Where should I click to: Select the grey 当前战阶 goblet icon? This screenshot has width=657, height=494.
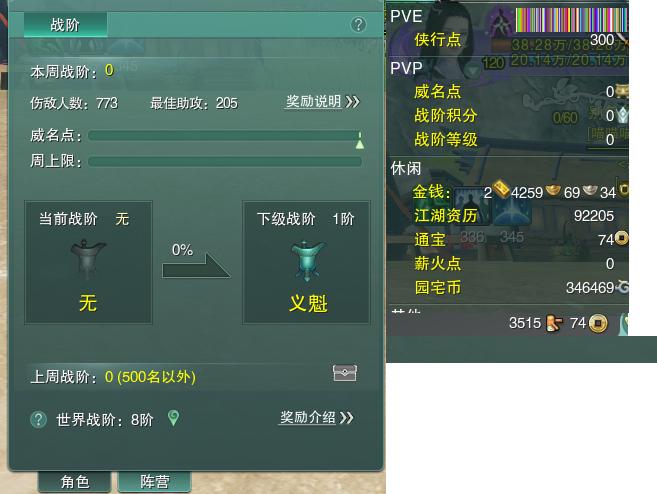point(88,259)
